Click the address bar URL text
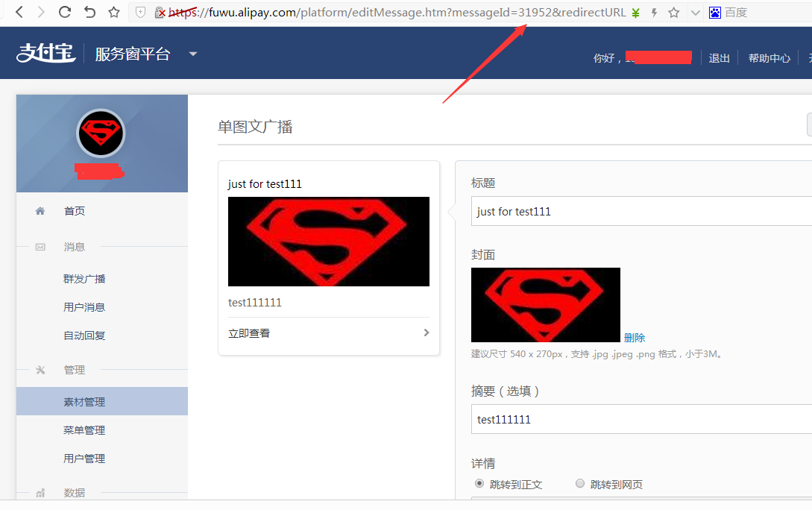 397,13
